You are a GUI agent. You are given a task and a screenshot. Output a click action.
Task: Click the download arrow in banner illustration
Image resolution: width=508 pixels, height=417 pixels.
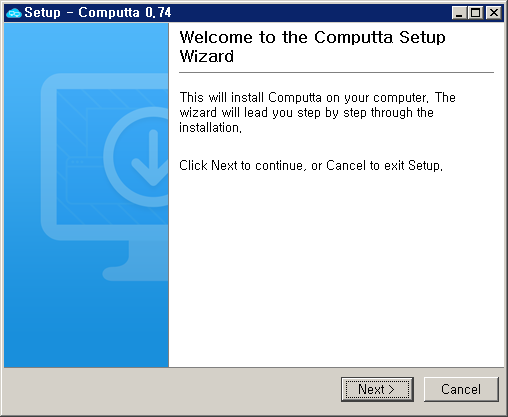click(152, 158)
